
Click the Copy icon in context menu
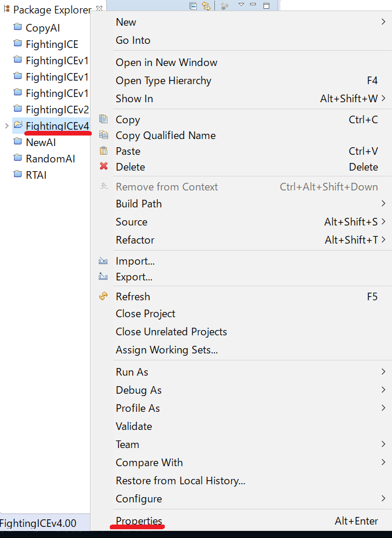pos(103,119)
